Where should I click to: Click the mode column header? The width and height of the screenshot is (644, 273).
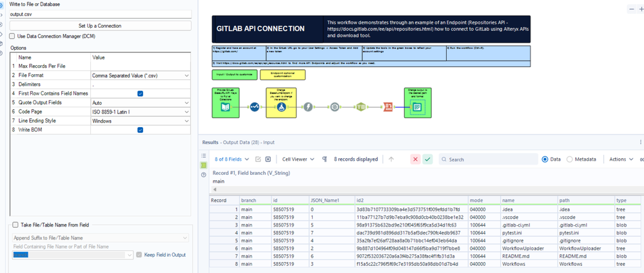pyautogui.click(x=484, y=200)
